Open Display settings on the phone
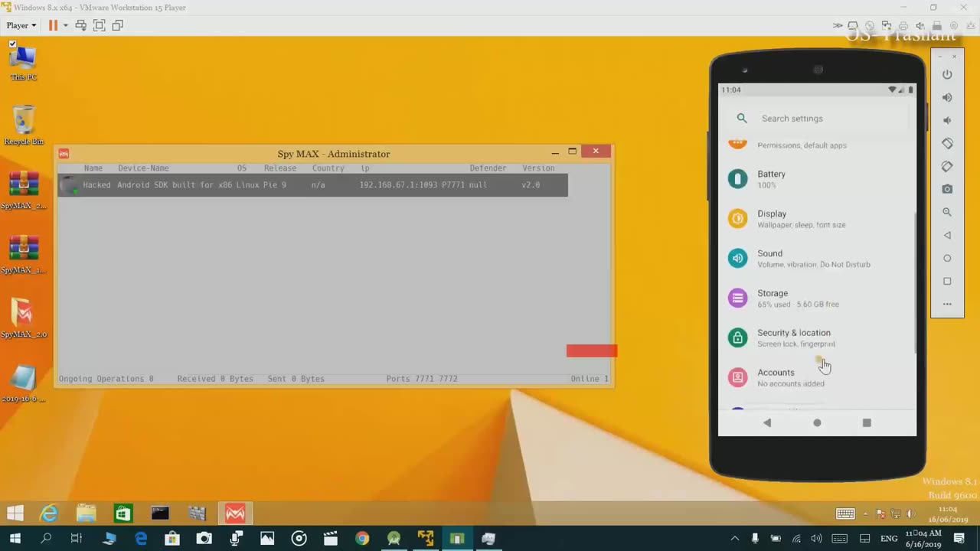980x551 pixels. (817, 218)
